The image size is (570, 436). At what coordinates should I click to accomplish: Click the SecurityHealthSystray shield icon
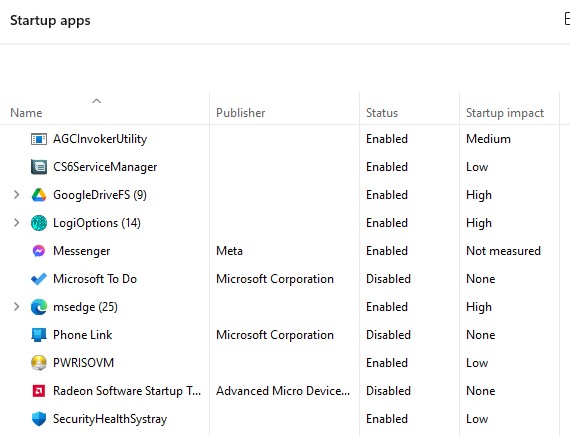(39, 419)
